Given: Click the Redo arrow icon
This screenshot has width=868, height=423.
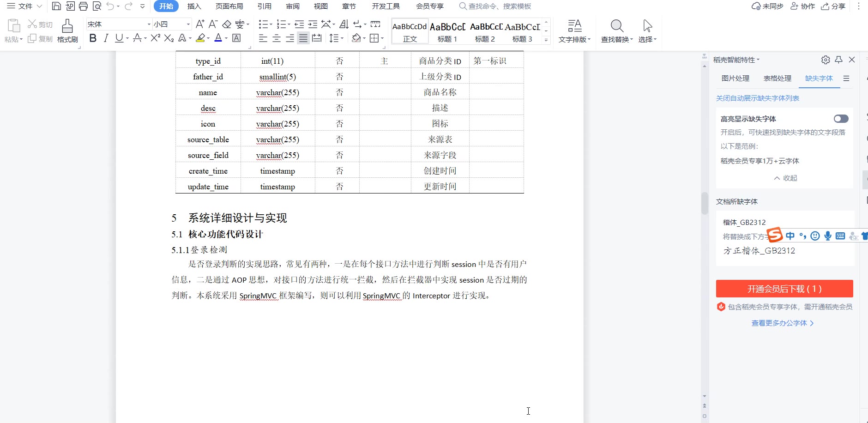Looking at the screenshot, I should (x=128, y=6).
